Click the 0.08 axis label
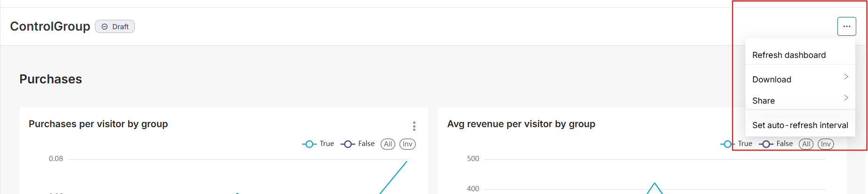Image resolution: width=868 pixels, height=194 pixels. [56, 159]
